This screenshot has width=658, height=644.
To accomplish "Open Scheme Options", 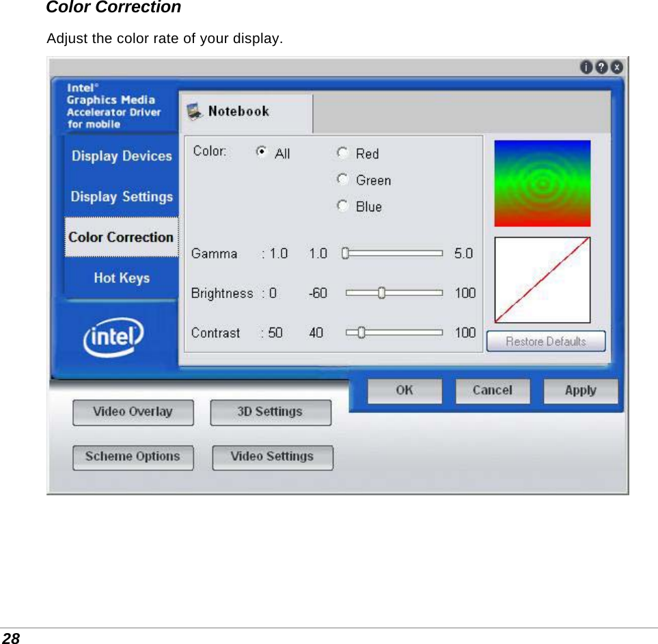I will pos(133,457).
